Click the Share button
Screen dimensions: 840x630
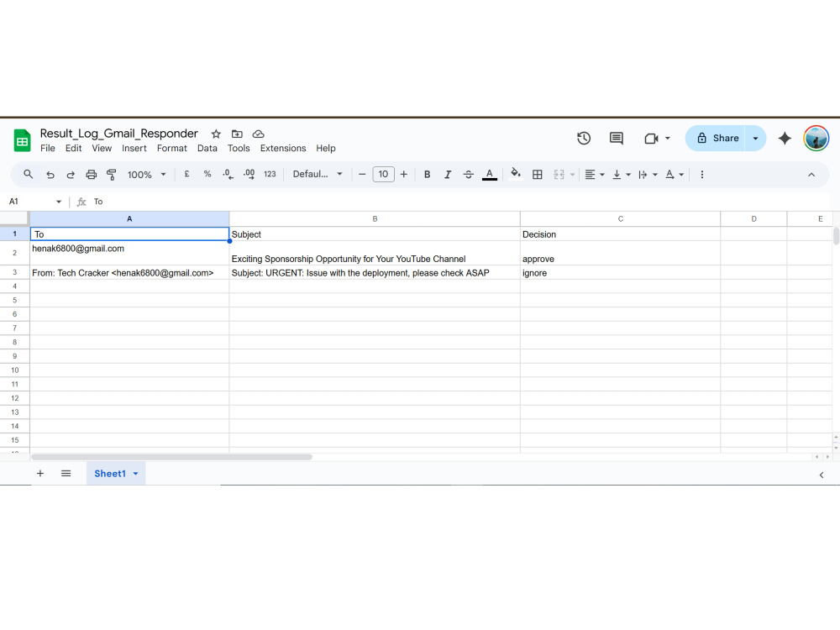point(717,139)
